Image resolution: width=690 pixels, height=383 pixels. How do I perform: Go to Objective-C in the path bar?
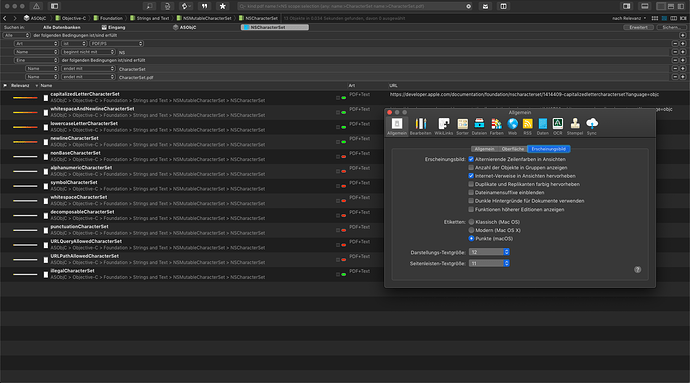pyautogui.click(x=70, y=18)
